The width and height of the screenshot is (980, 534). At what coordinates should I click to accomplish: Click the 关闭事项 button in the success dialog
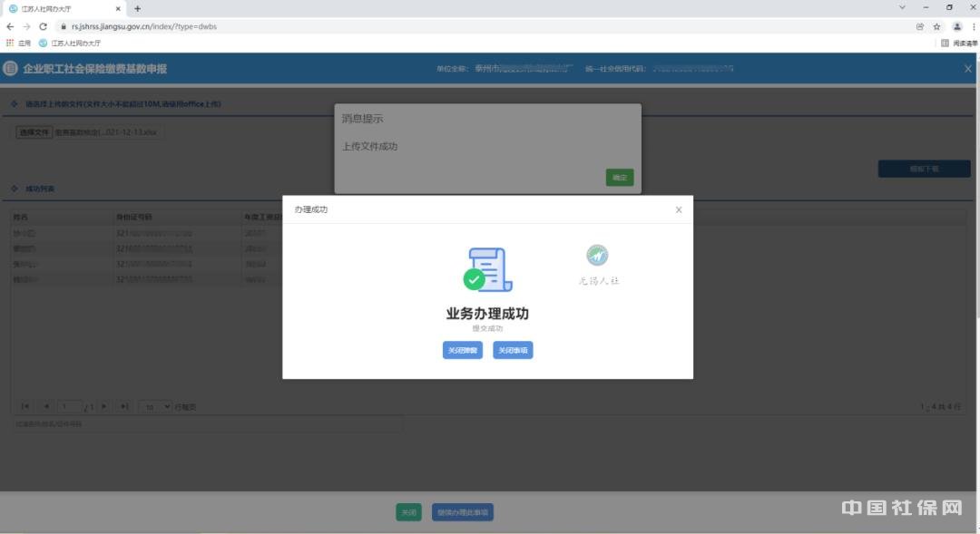[x=513, y=350]
